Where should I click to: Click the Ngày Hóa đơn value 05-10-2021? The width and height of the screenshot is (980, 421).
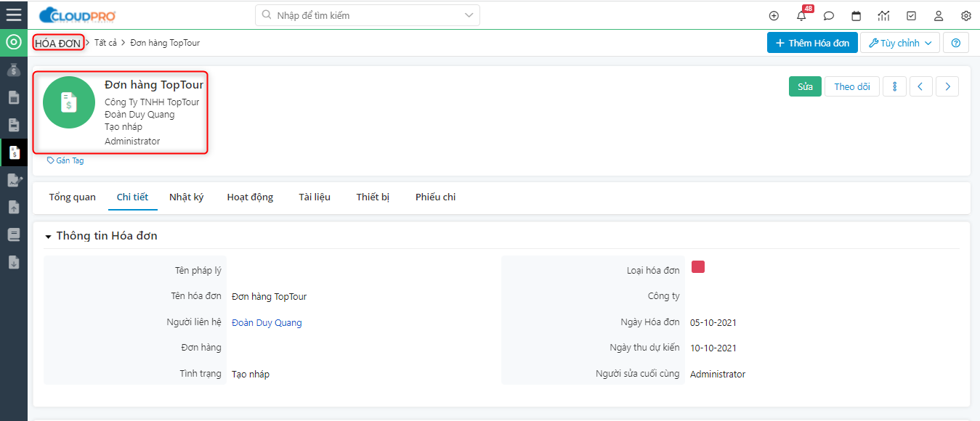click(713, 323)
